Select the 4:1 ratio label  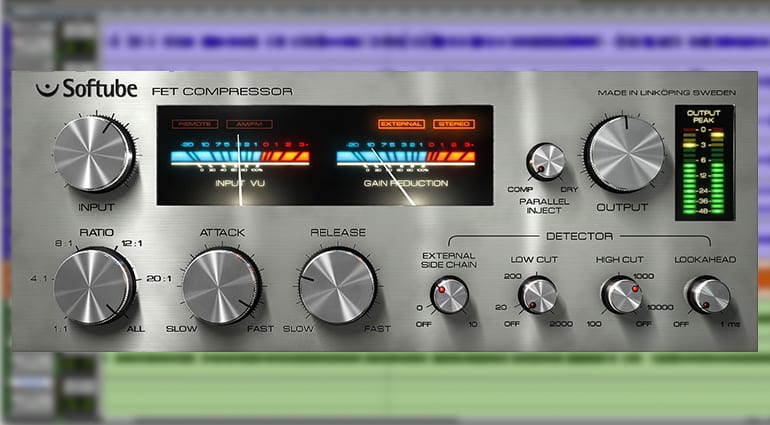point(39,279)
